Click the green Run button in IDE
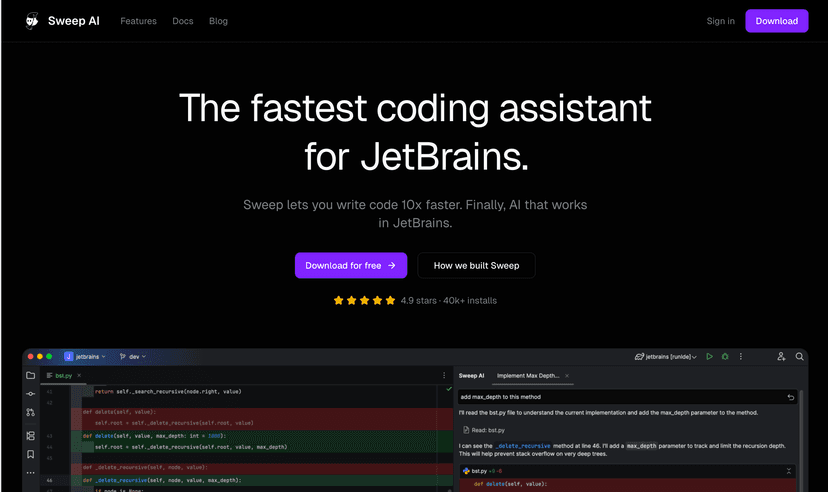This screenshot has height=492, width=828. (x=709, y=356)
